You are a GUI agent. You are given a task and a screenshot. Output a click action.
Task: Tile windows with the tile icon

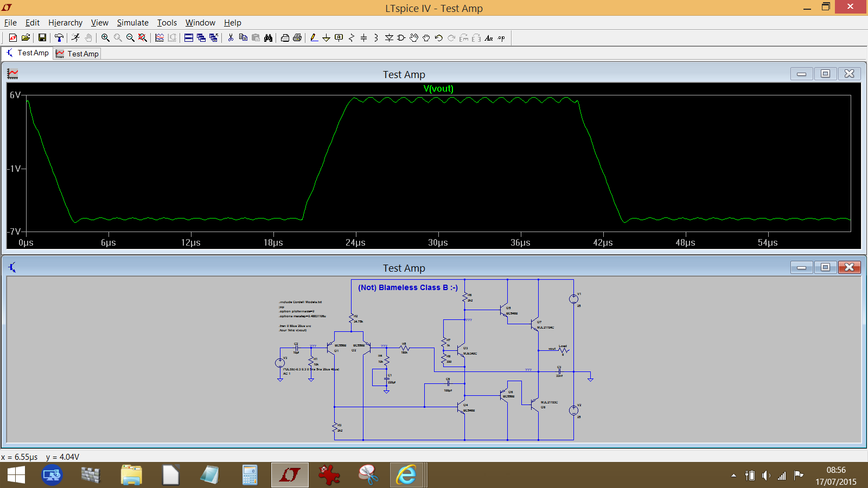tap(188, 37)
